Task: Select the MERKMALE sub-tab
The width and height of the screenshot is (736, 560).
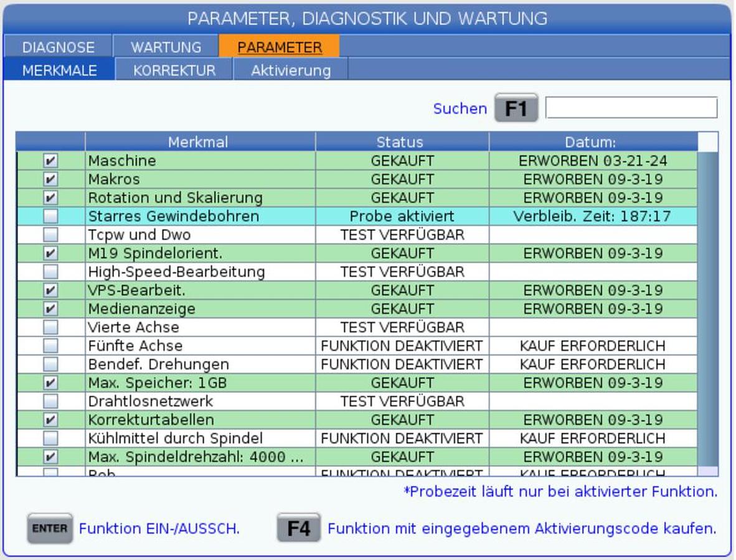Action: [59, 70]
